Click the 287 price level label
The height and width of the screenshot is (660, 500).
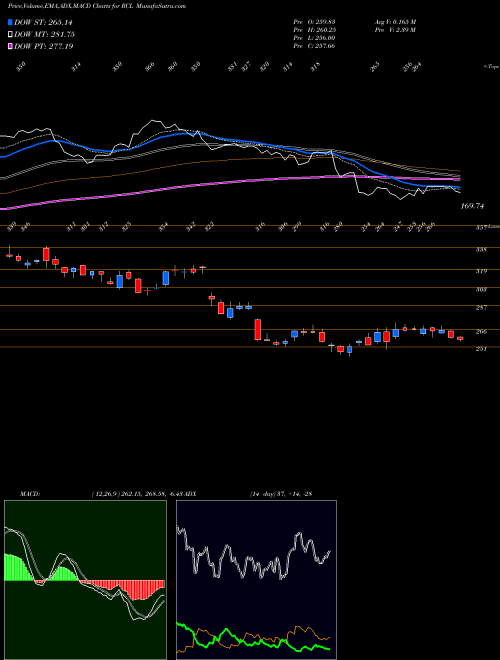click(x=481, y=308)
